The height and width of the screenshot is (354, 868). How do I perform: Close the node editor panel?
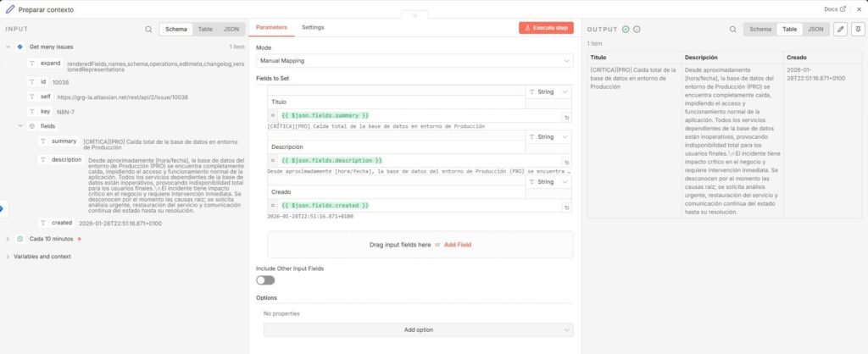(x=859, y=9)
